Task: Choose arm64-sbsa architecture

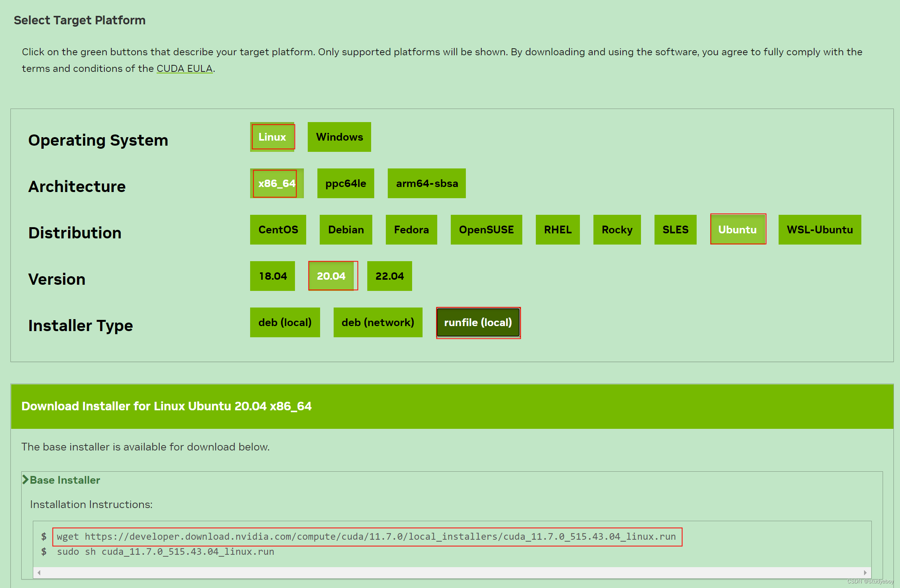Action: (x=427, y=184)
